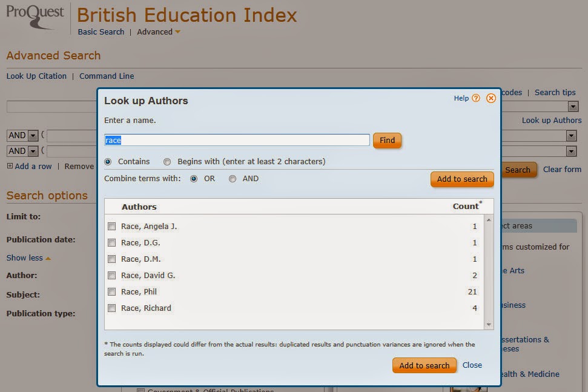Collapse options with Show less arrow
This screenshot has height=392, width=588.
[x=48, y=259]
